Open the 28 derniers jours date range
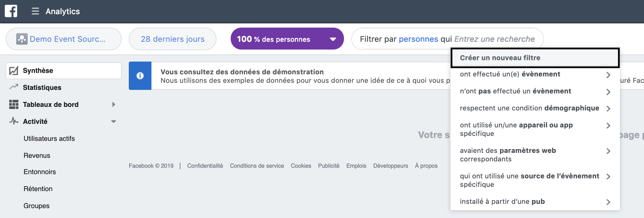 [x=173, y=39]
